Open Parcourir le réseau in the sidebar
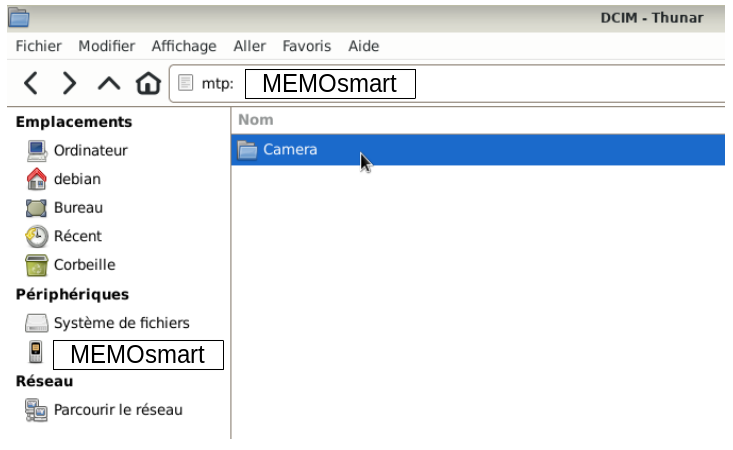The height and width of the screenshot is (450, 733). [118, 410]
